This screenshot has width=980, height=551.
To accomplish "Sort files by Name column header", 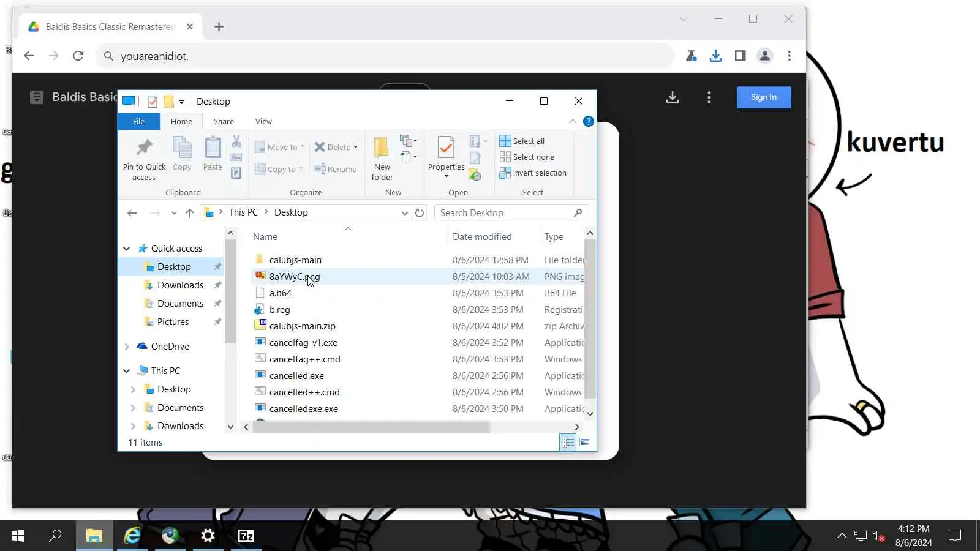I will point(349,237).
